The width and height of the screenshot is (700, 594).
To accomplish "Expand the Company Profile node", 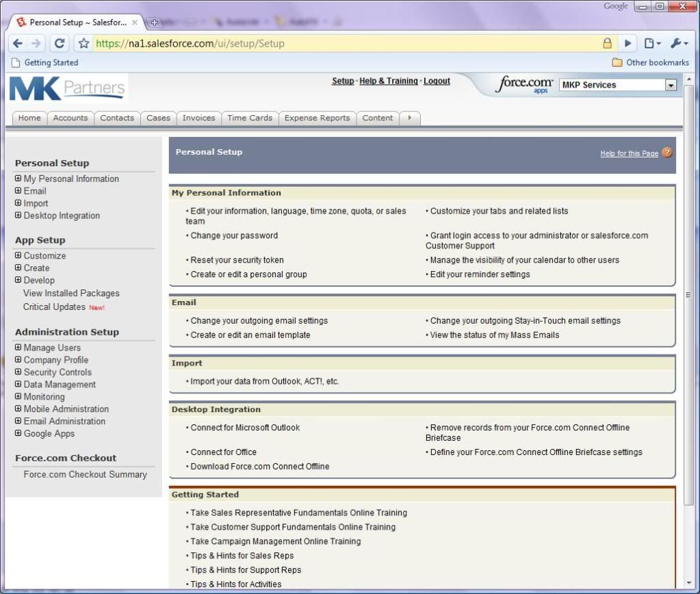I will (18, 359).
